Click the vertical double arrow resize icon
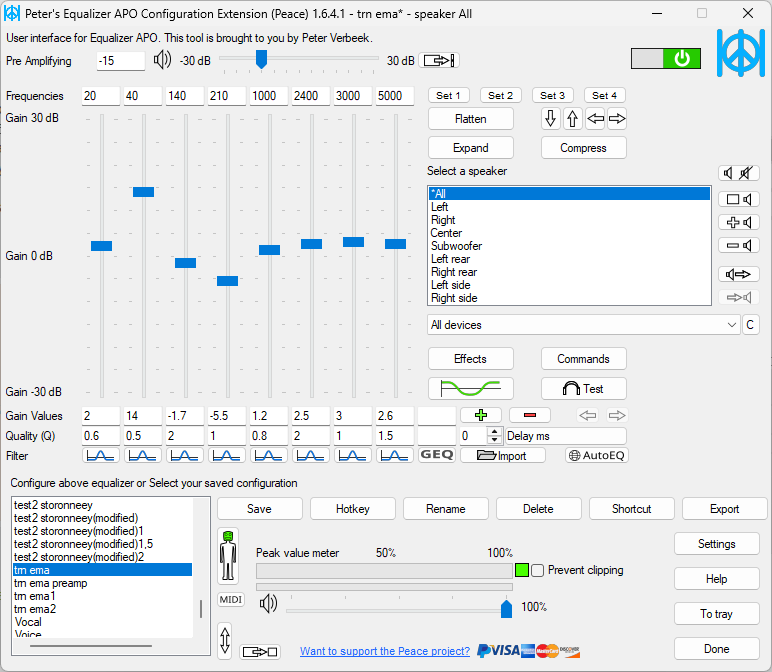The image size is (772, 672). pos(225,640)
